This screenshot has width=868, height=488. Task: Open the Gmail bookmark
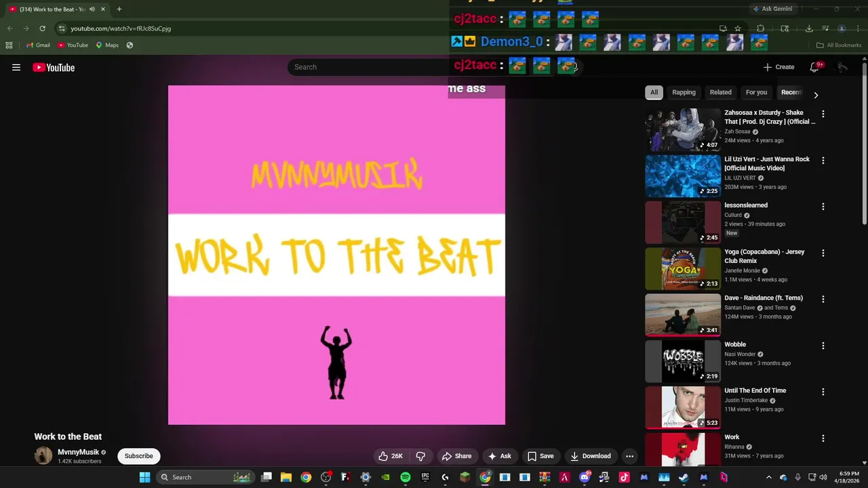click(38, 45)
